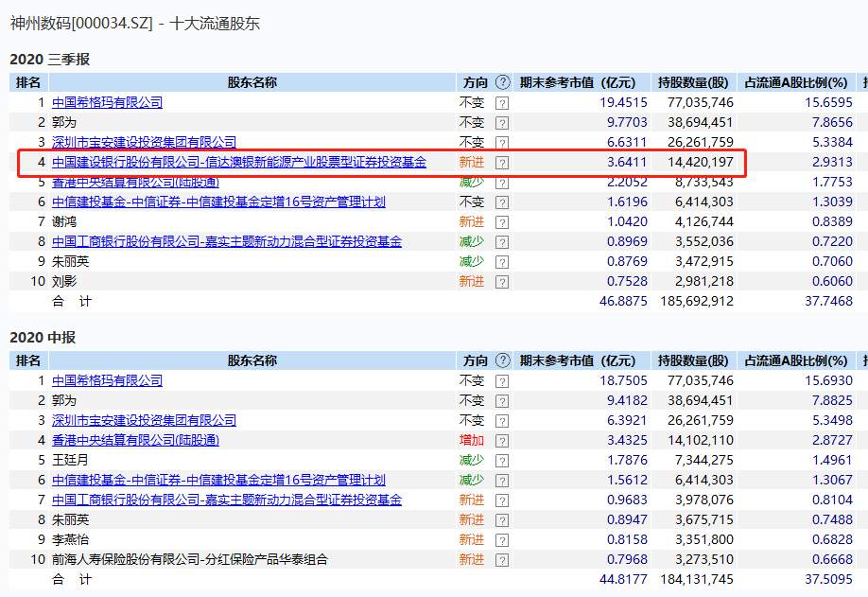The height and width of the screenshot is (597, 868).
Task: Click total share count 185,692,912
Action: [x=697, y=302]
